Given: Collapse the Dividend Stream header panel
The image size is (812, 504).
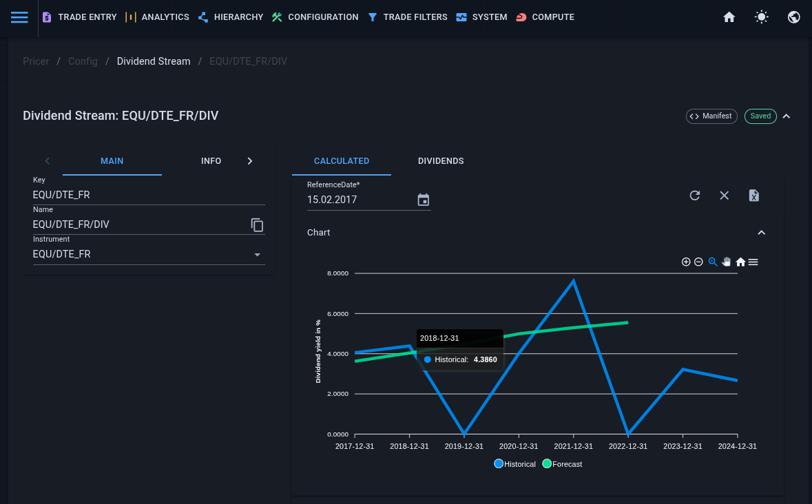Looking at the screenshot, I should click(787, 116).
